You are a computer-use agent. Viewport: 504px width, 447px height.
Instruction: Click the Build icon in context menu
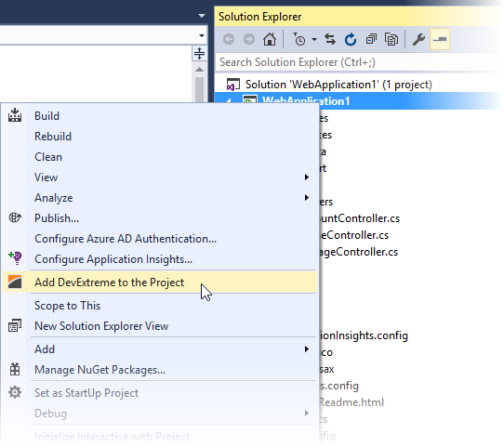pos(15,115)
